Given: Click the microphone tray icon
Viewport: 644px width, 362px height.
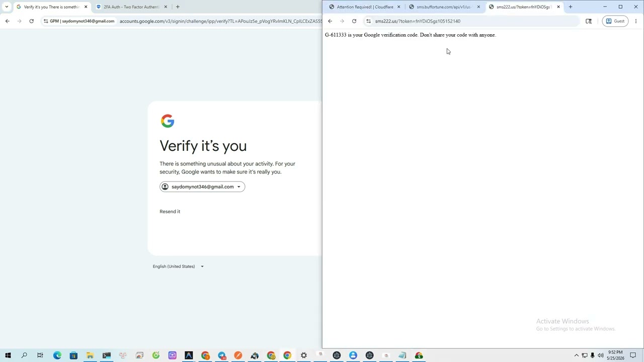Looking at the screenshot, I should [593, 355].
